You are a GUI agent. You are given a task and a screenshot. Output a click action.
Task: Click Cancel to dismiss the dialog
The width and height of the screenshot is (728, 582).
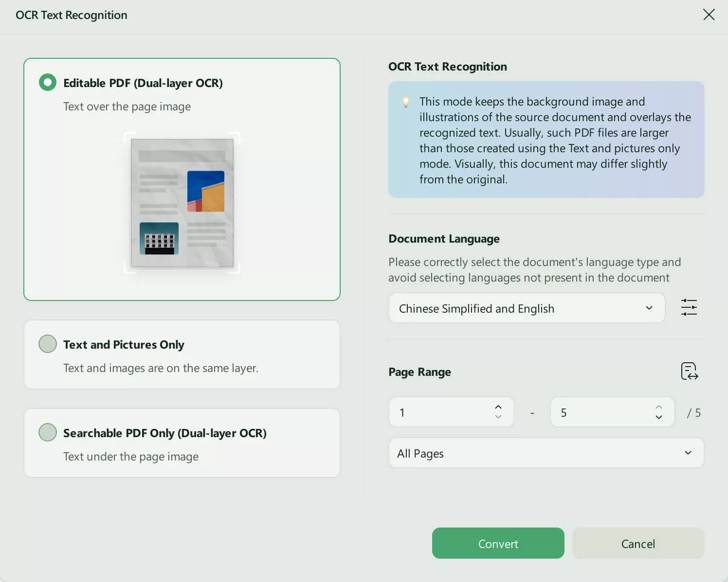point(638,543)
